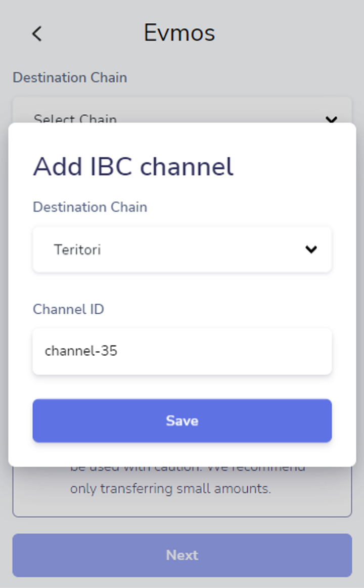Open the Select Chain dropdown behind dialog
Image resolution: width=364 pixels, height=588 pixels.
(x=182, y=110)
